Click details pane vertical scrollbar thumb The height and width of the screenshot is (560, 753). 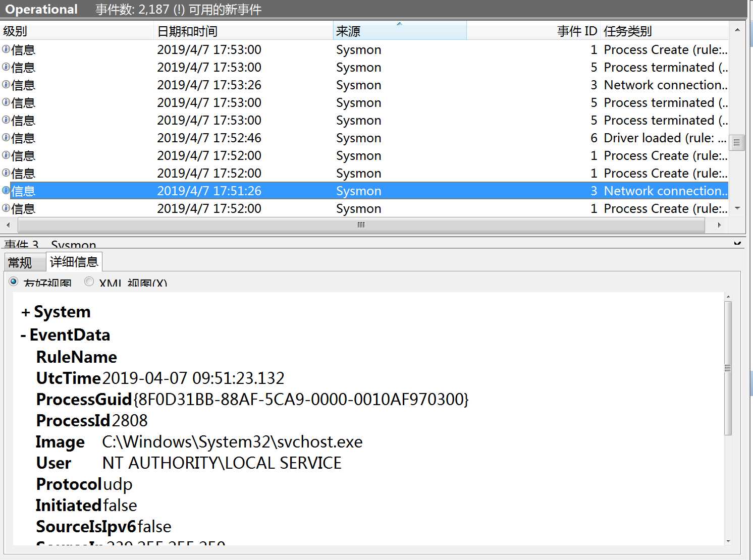tap(728, 368)
